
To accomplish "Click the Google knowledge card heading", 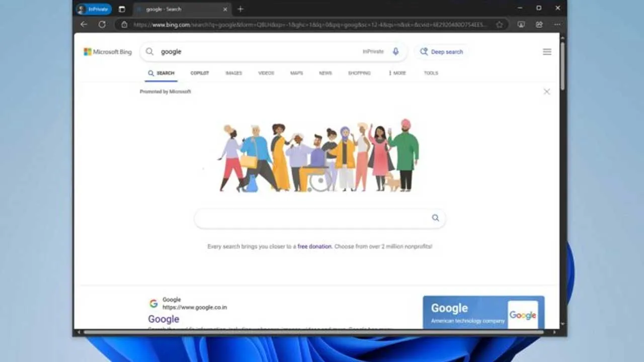I will tap(449, 308).
